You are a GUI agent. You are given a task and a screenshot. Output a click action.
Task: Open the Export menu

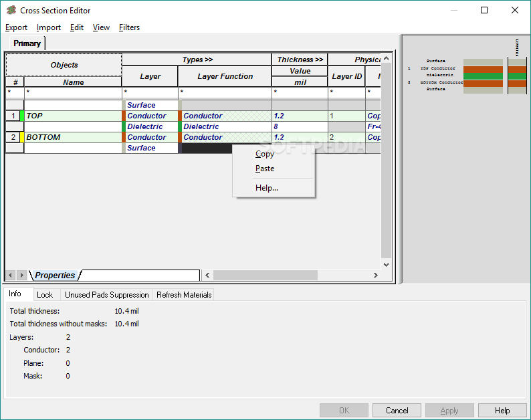click(x=16, y=27)
